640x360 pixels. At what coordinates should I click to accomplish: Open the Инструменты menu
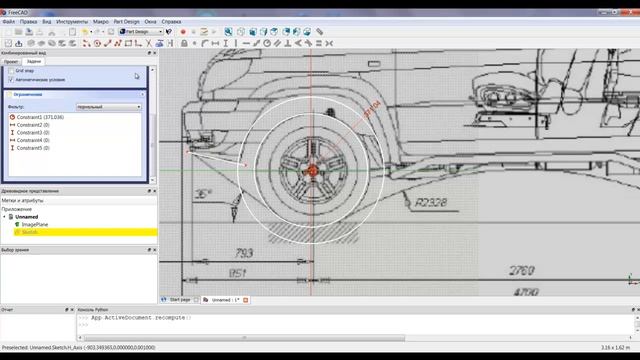coord(72,22)
